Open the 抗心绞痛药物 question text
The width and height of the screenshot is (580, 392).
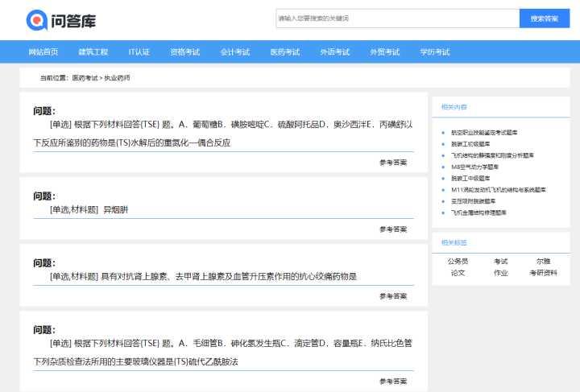(204, 276)
